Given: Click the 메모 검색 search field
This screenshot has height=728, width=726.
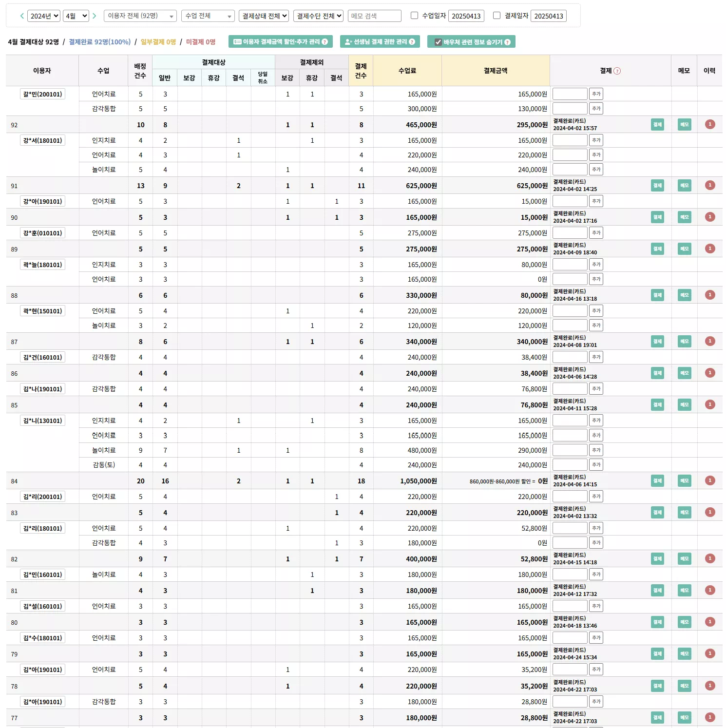Looking at the screenshot, I should pos(374,16).
